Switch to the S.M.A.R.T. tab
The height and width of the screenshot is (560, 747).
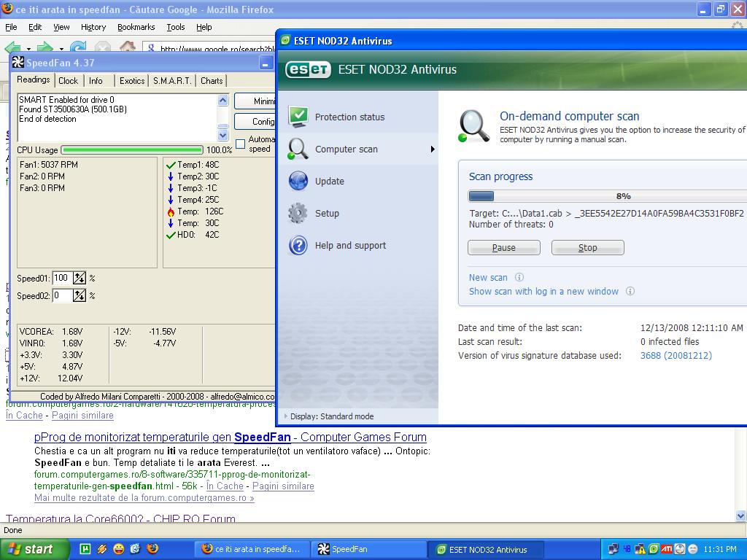coord(172,80)
